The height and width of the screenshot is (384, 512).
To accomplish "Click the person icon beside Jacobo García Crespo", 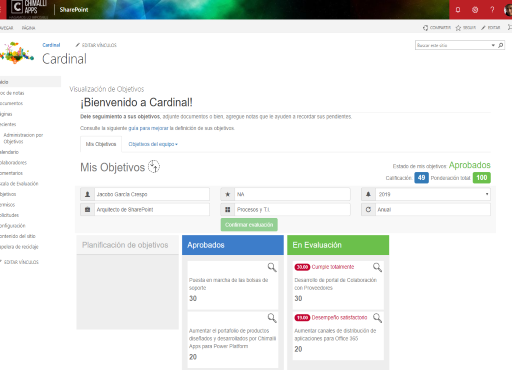I will [x=87, y=194].
